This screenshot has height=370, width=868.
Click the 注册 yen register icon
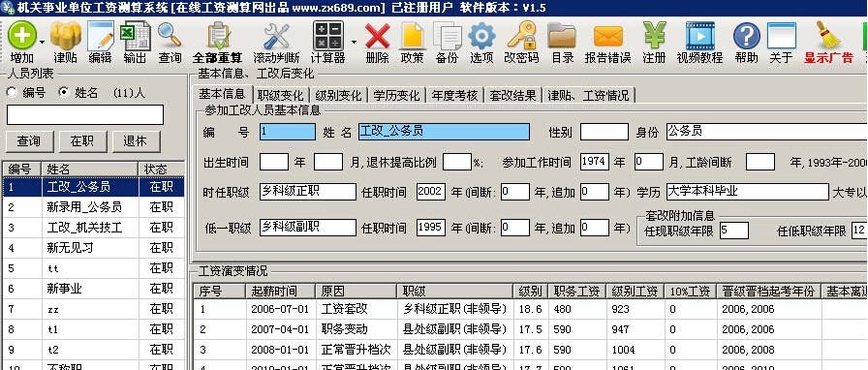tap(654, 36)
